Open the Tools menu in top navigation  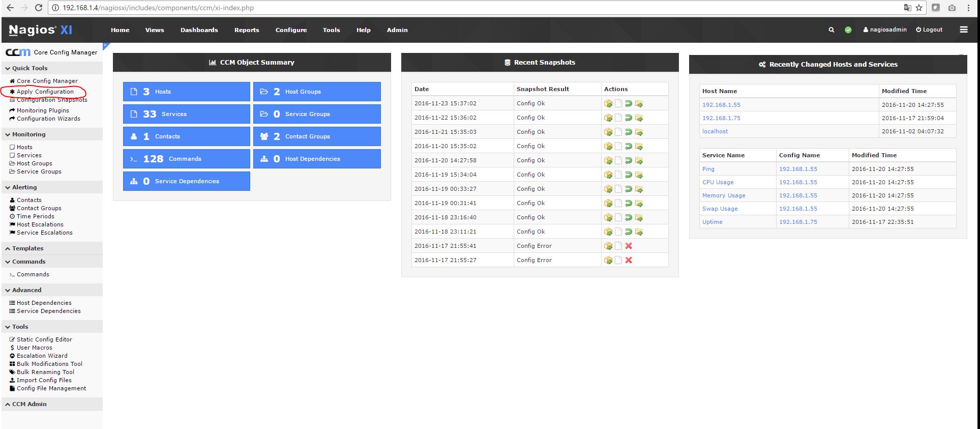pos(332,30)
